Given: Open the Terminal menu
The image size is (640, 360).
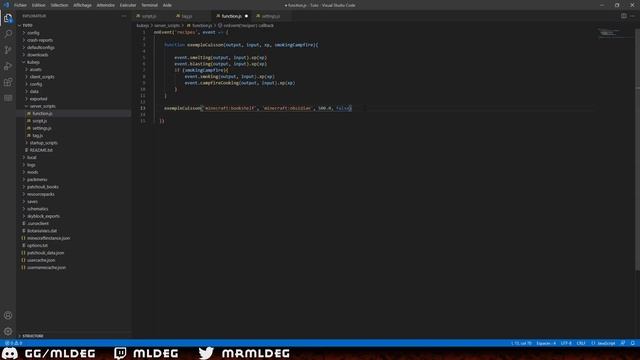Looking at the screenshot, I should tap(149, 5).
